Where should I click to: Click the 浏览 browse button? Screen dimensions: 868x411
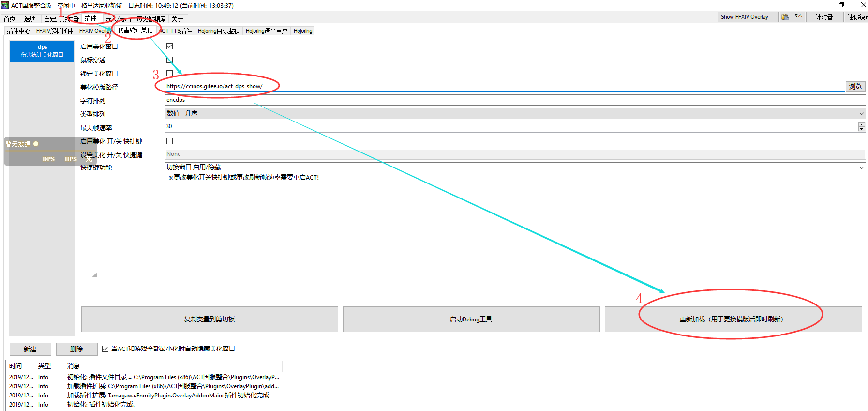coord(855,86)
